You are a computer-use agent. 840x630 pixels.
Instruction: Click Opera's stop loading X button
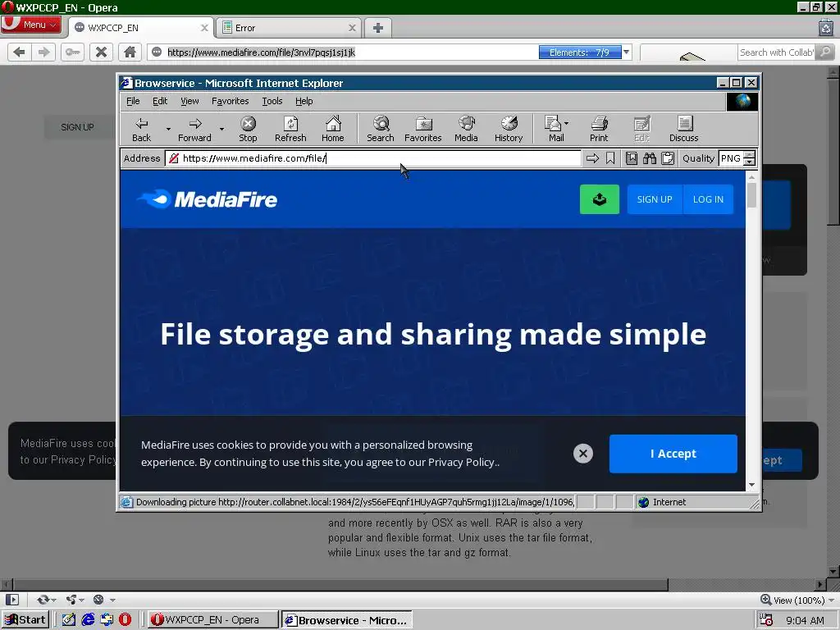click(x=101, y=52)
